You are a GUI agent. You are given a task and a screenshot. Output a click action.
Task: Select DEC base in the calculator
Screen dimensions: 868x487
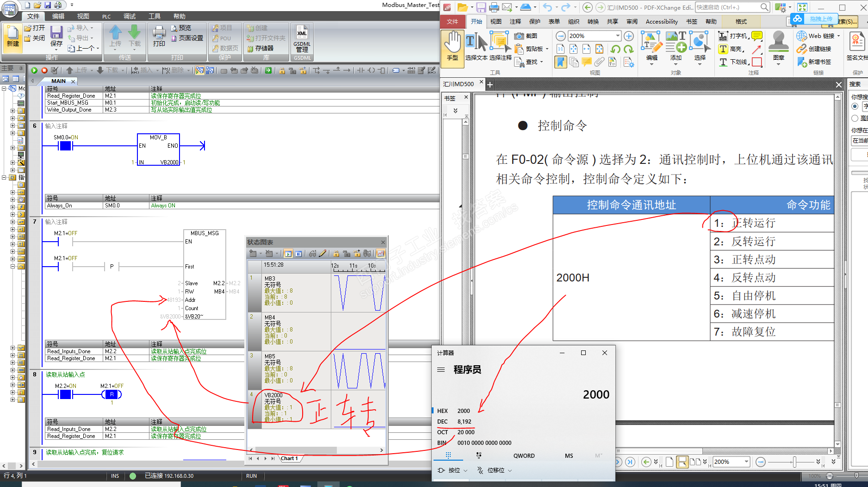pyautogui.click(x=454, y=421)
